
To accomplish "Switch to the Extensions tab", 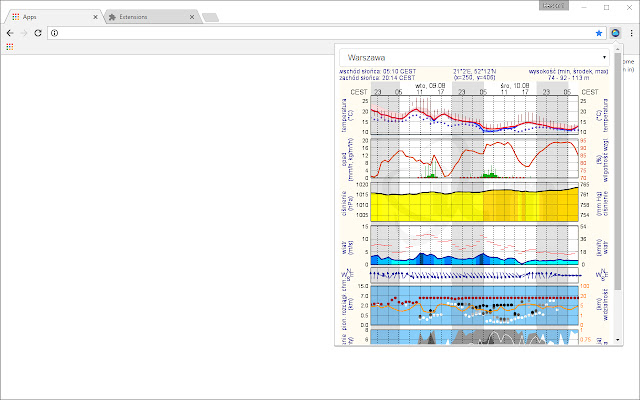I will (152, 17).
